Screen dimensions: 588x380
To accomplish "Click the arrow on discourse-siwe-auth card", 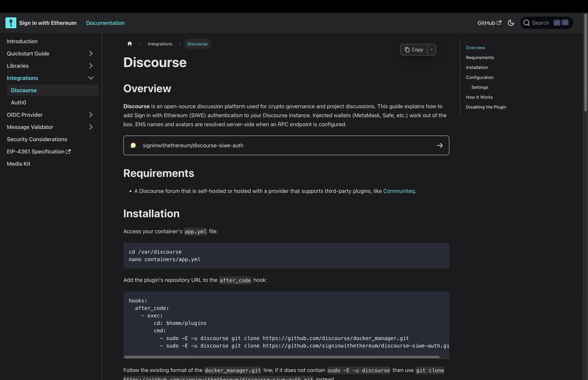I will 440,145.
